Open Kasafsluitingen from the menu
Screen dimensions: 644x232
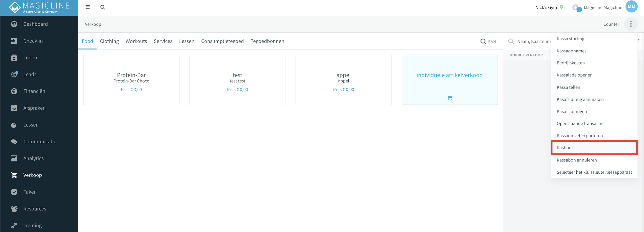[x=594, y=111]
